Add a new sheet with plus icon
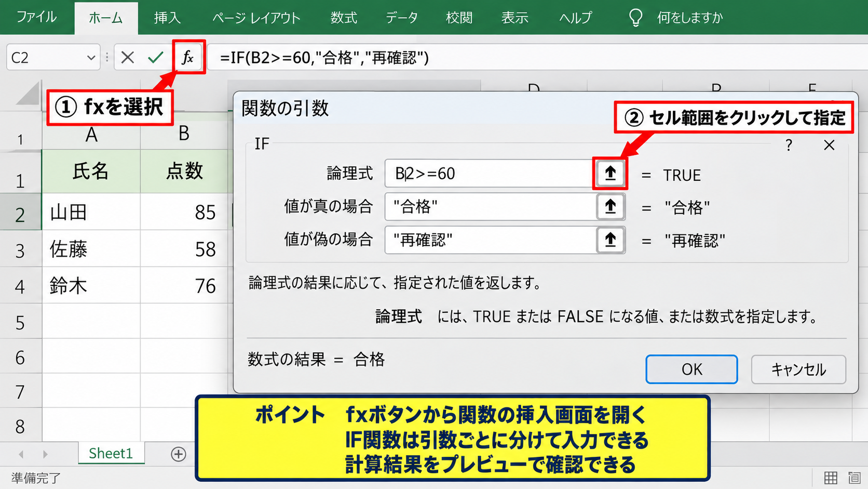 click(178, 454)
